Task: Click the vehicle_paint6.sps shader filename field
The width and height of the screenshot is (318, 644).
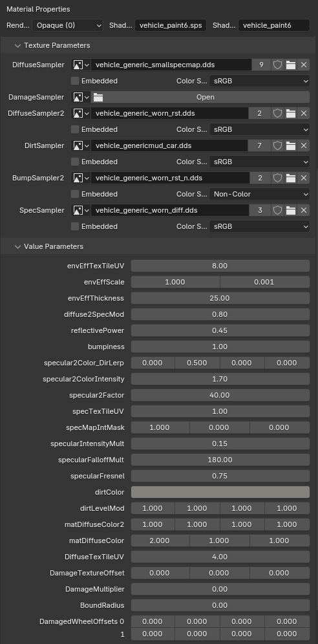Action: point(171,25)
